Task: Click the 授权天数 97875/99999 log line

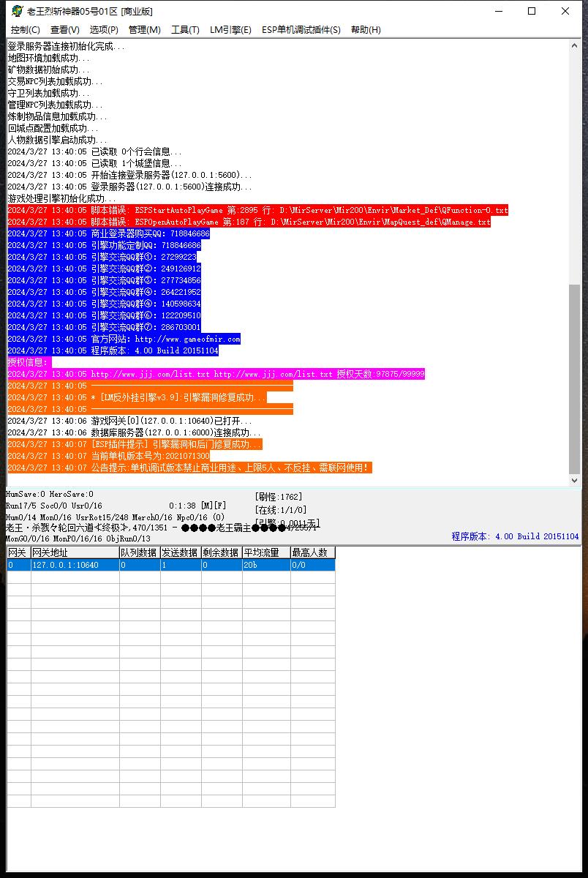Action: (216, 374)
